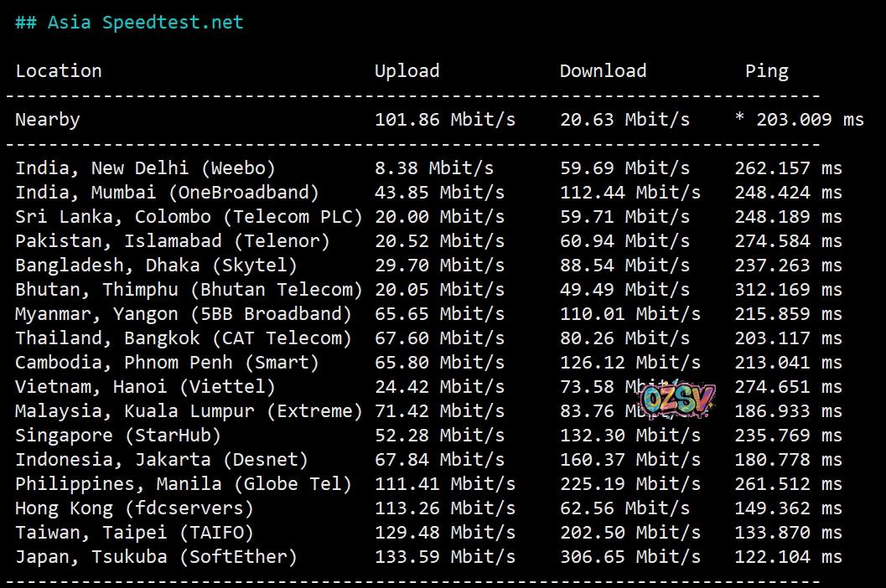
Task: Select Pakistan, Islamabad (Telenor) entry
Action: tap(173, 241)
